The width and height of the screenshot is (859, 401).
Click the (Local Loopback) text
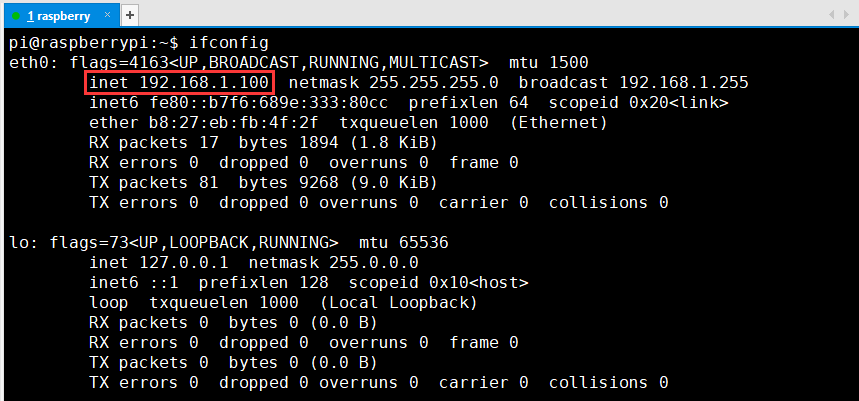click(x=399, y=302)
